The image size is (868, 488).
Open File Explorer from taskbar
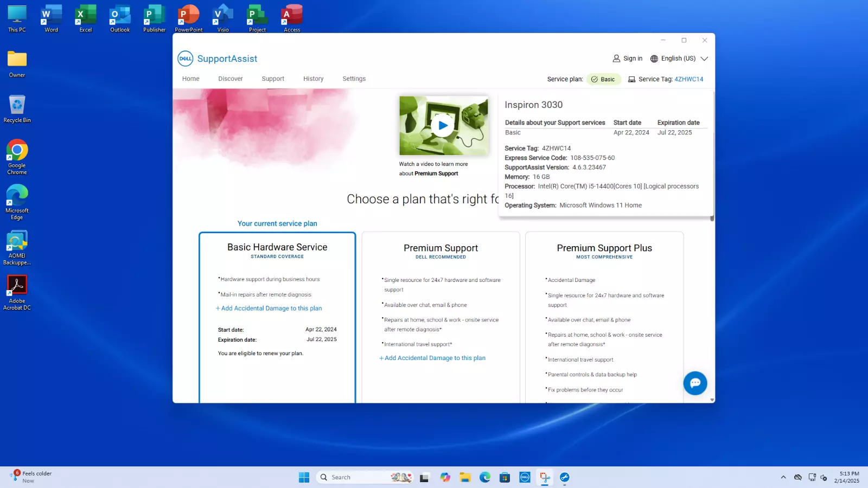tap(465, 477)
